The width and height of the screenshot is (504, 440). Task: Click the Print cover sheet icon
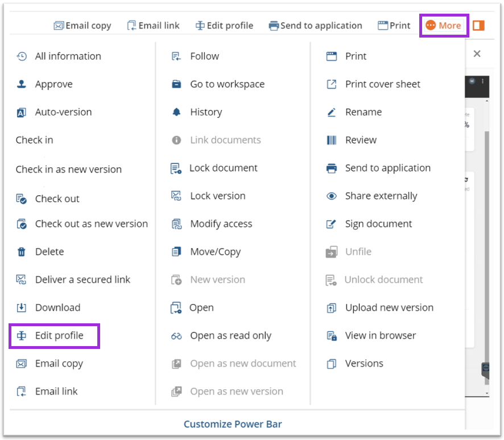tap(332, 84)
